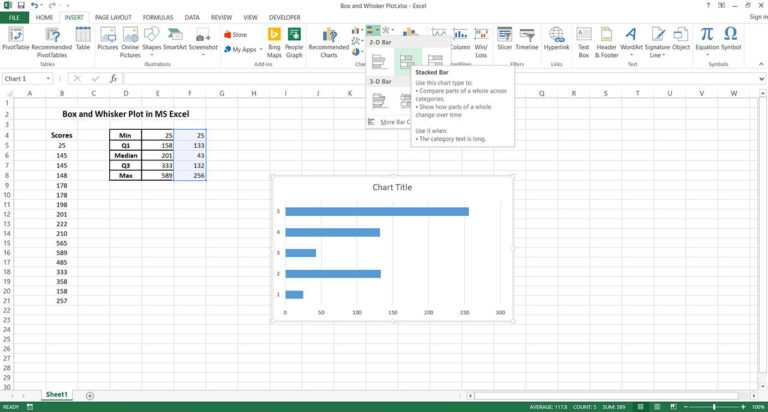Insert a Win/Loss sparkline
The width and height of the screenshot is (768, 412).
[x=481, y=42]
